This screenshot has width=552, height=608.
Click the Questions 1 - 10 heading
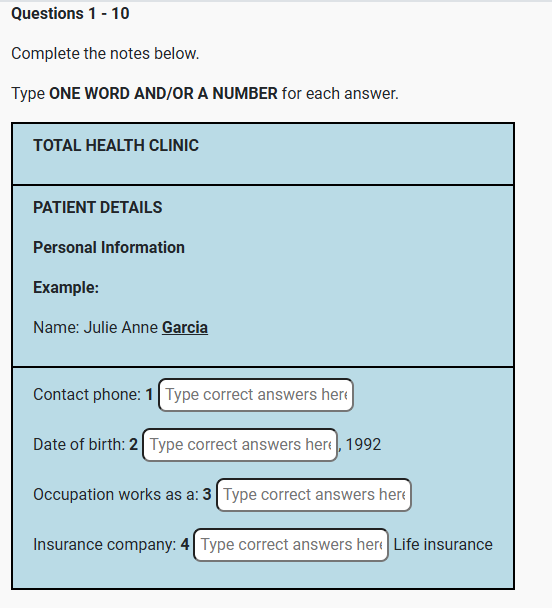[70, 14]
